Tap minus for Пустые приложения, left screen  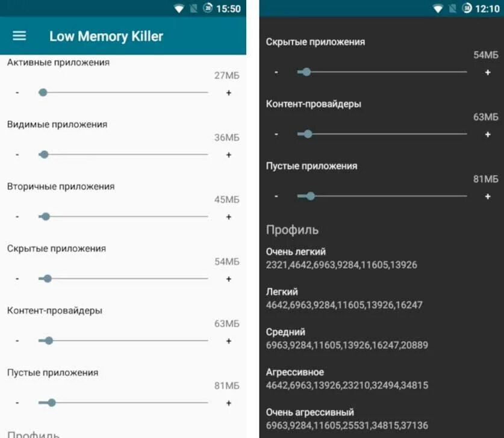coord(17,403)
